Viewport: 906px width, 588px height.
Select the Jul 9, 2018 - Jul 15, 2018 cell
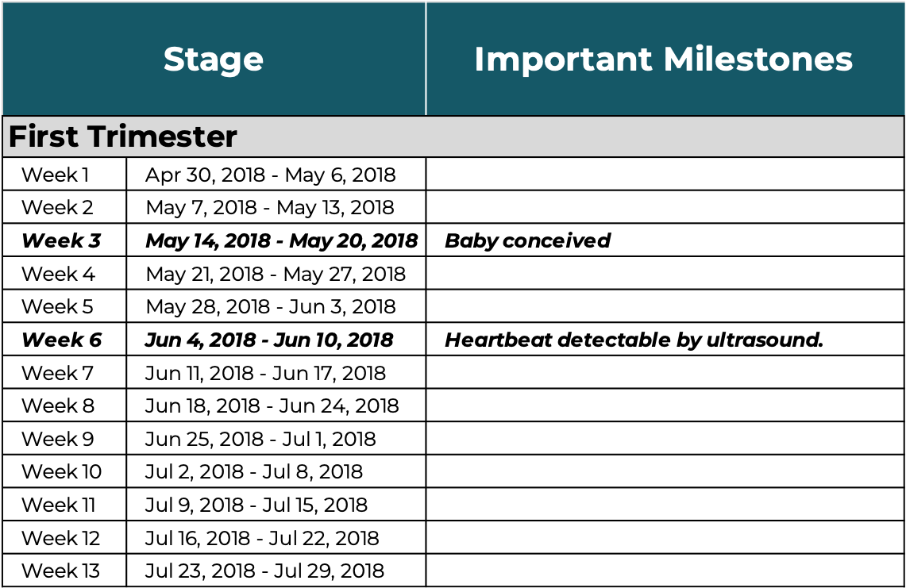[x=256, y=505]
